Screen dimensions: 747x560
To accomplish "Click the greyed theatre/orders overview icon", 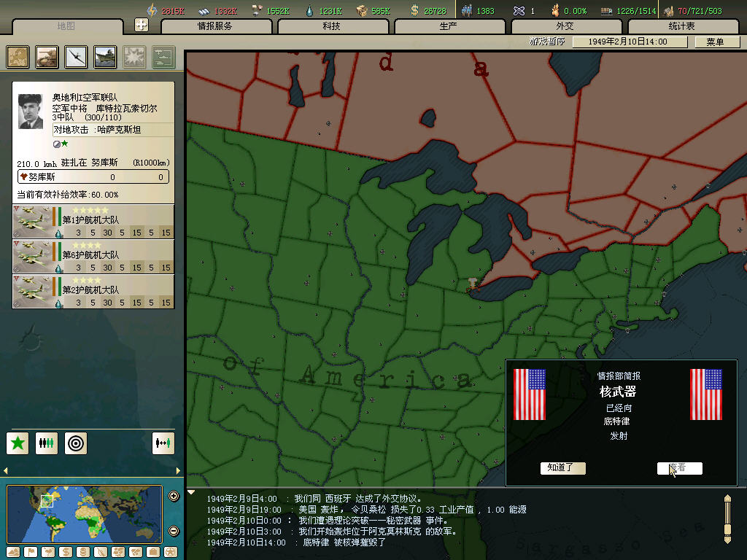I will click(163, 57).
